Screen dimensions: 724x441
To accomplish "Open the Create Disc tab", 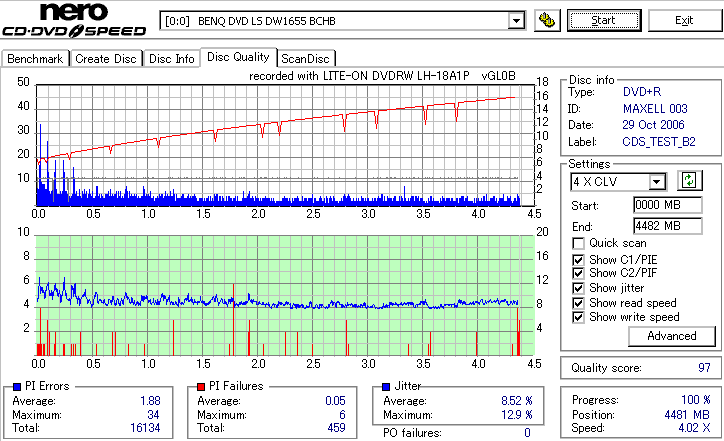I will point(106,59).
